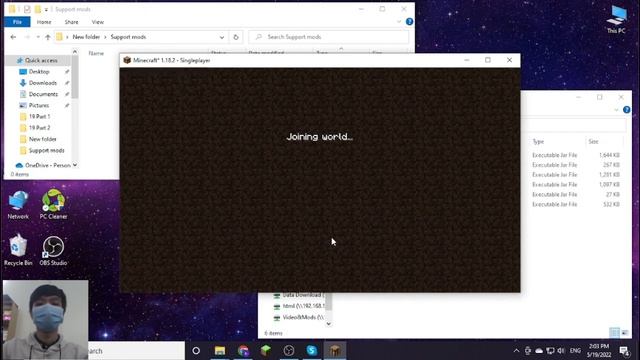The height and width of the screenshot is (360, 640).
Task: Switch to large icons view layout
Action: (x=625, y=333)
